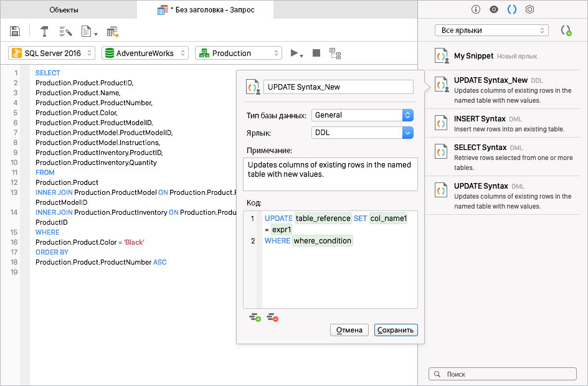This screenshot has height=386, width=588.
Task: Click the New snippet plus icon
Action: tap(566, 31)
